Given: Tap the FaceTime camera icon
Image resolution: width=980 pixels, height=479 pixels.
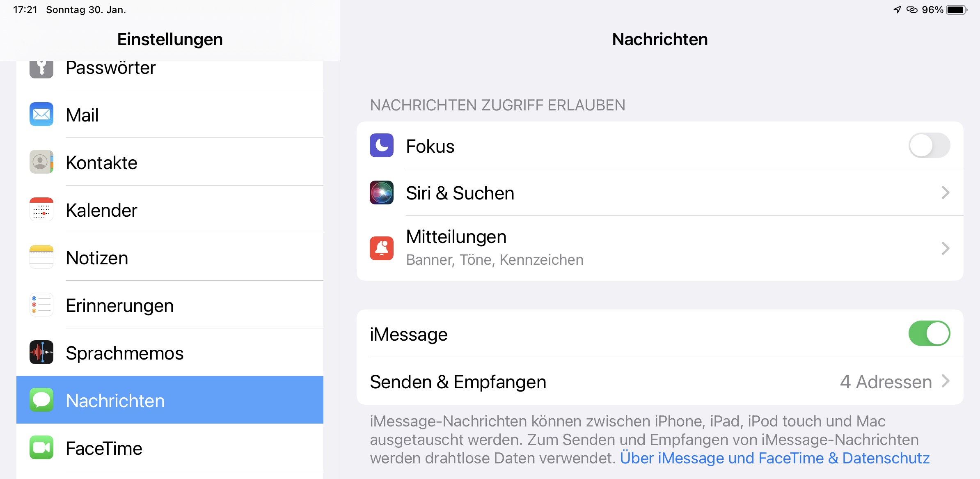Looking at the screenshot, I should (41, 447).
